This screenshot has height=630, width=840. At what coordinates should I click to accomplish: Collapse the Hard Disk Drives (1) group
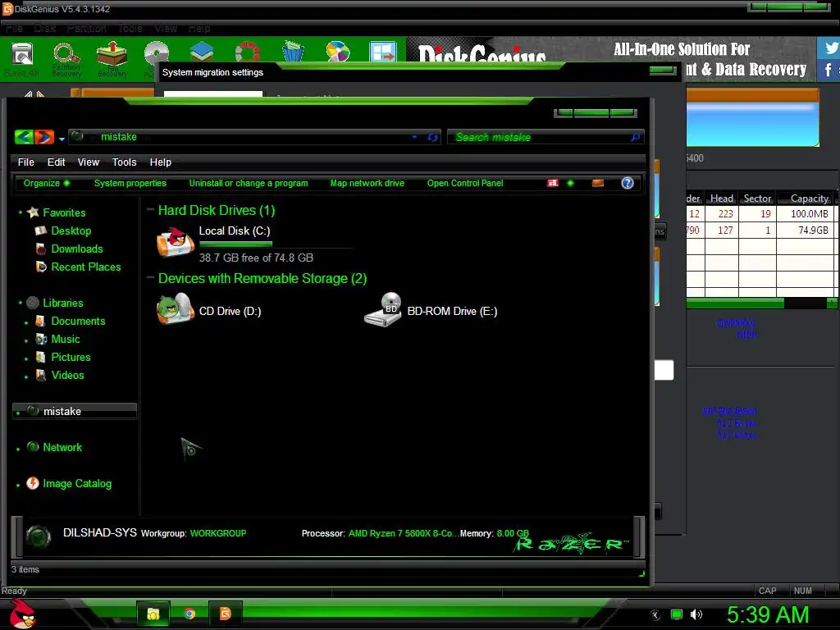pos(151,210)
